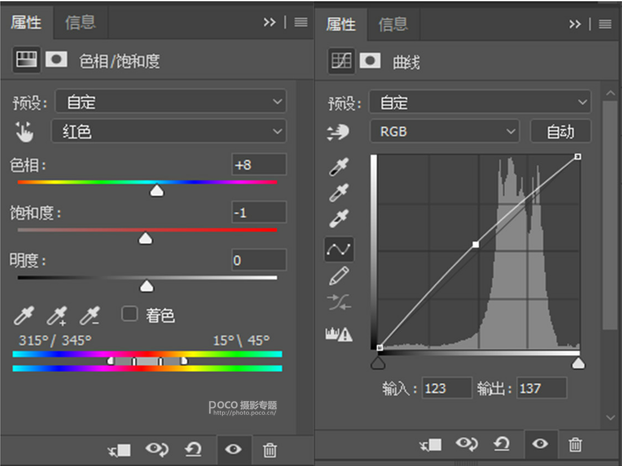622x466 pixels.
Task: Expand right panel double-arrow chevron
Action: click(x=575, y=25)
